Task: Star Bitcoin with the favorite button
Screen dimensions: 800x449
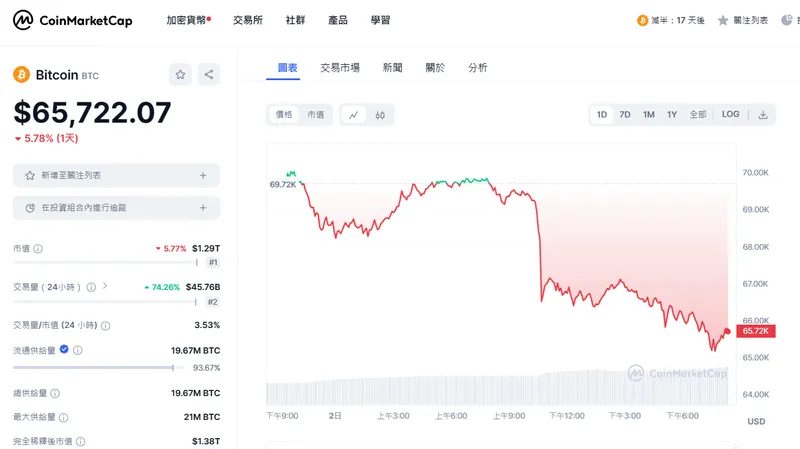Action: tap(180, 74)
